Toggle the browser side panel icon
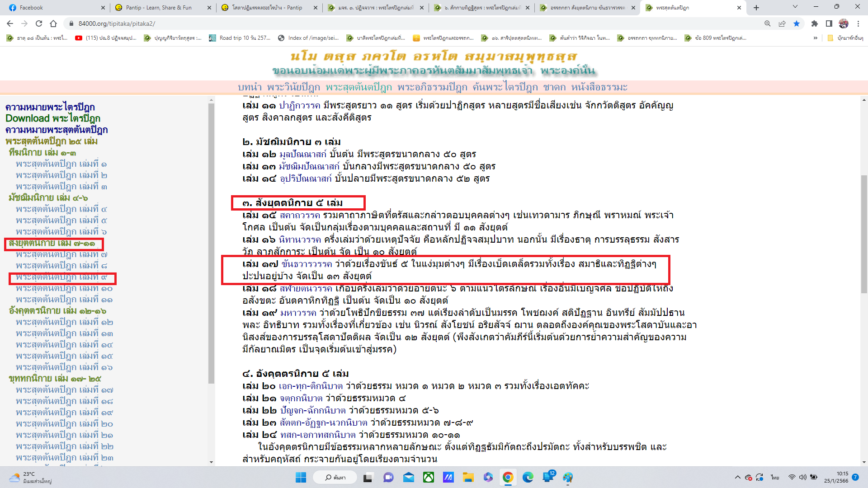This screenshot has height=488, width=868. (x=829, y=23)
